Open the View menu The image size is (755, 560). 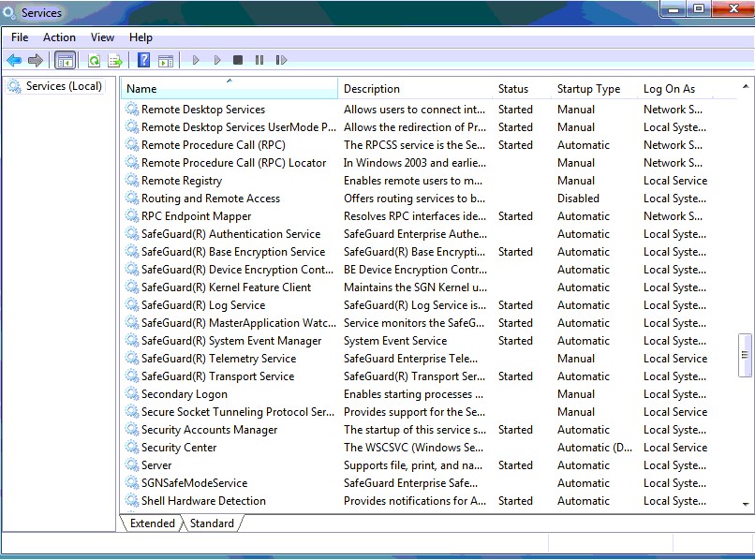tap(102, 37)
